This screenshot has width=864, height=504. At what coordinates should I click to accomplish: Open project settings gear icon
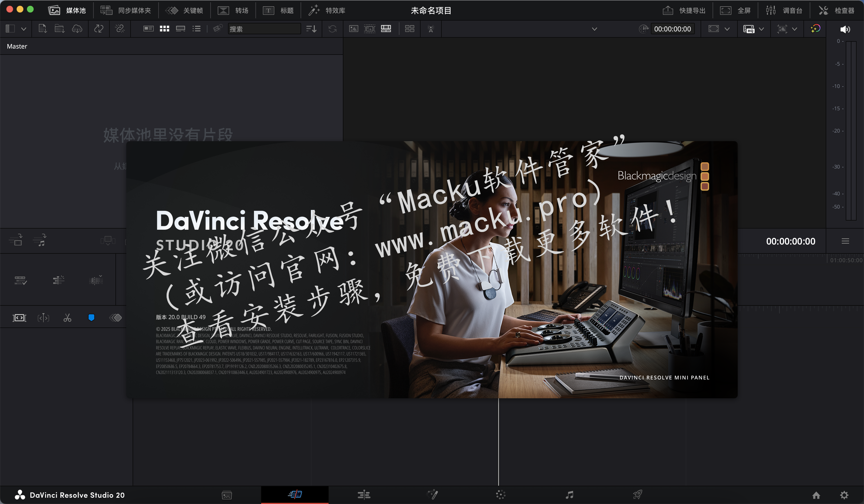[844, 495]
